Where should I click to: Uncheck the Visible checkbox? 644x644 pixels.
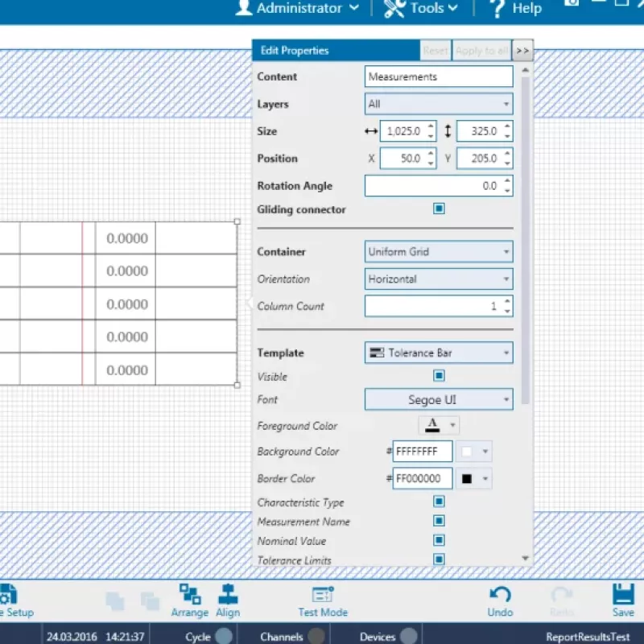tap(439, 376)
